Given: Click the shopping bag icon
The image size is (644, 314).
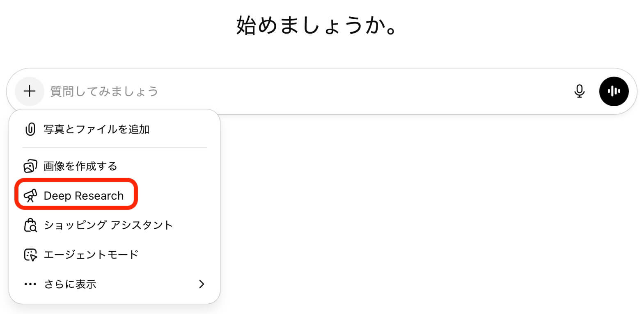Looking at the screenshot, I should 30,225.
